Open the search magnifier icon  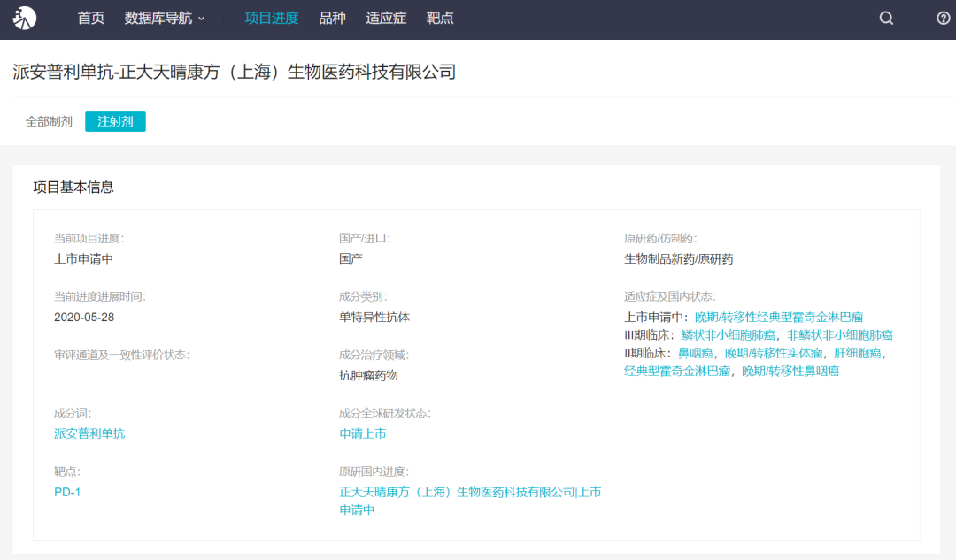click(x=886, y=19)
